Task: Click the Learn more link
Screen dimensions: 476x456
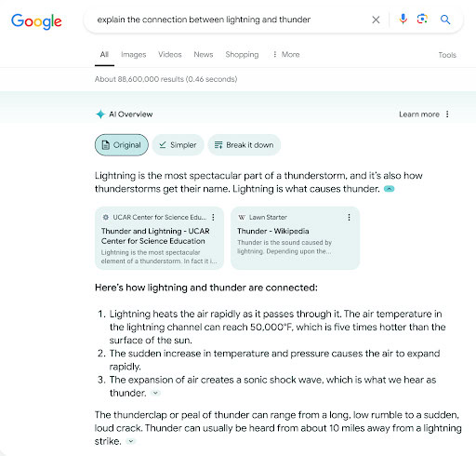Action: point(419,114)
